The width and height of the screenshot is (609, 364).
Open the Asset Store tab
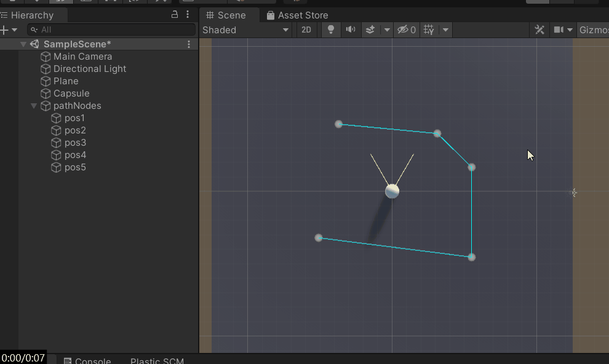click(x=298, y=15)
